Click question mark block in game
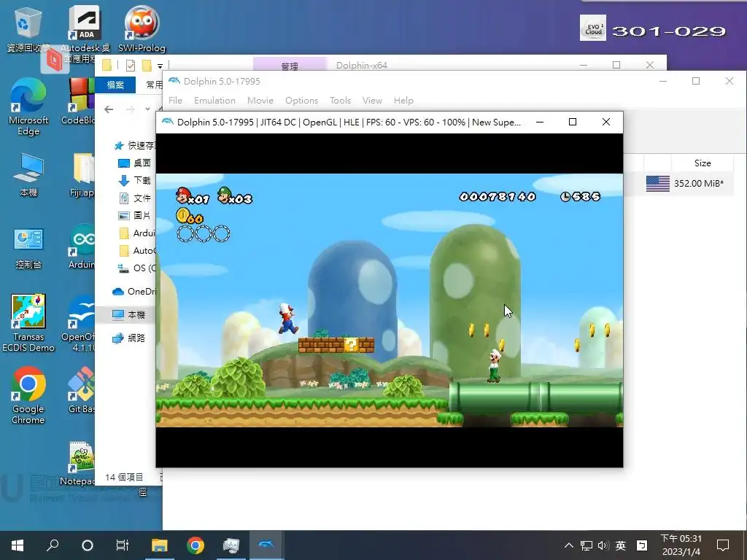The height and width of the screenshot is (560, 747). [351, 345]
